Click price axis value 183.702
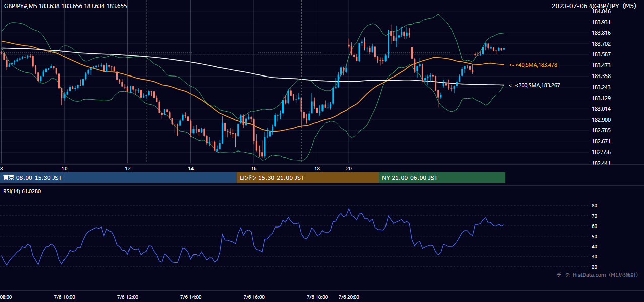The width and height of the screenshot is (644, 302). tap(601, 44)
